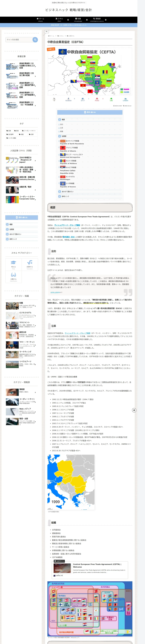Share the article on Facebook

coord(68,99)
